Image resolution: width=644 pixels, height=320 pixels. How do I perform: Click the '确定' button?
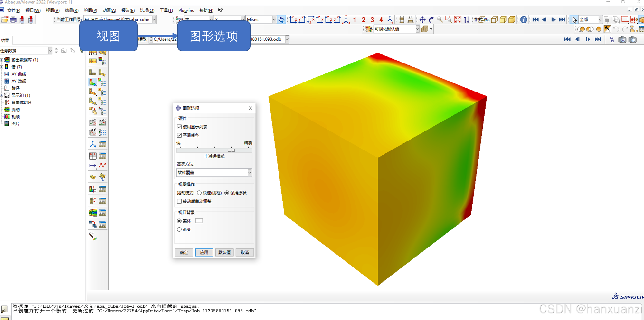tap(184, 253)
